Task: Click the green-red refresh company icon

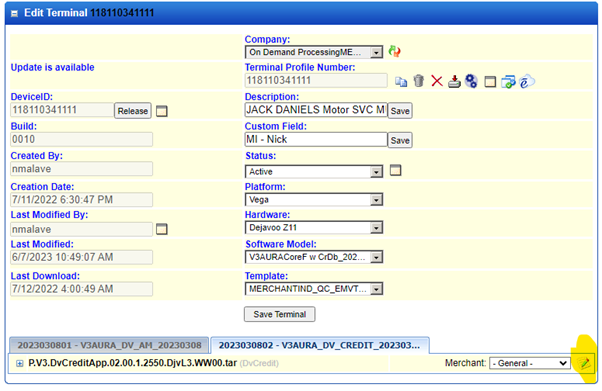Action: click(x=394, y=51)
